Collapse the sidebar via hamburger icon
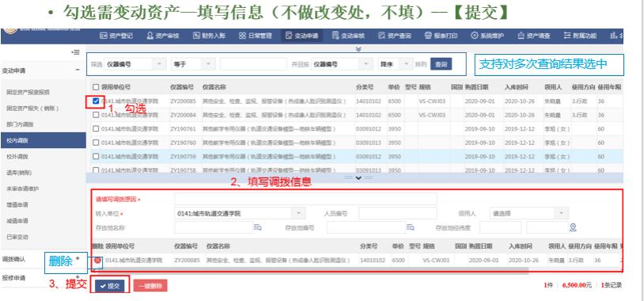This screenshot has height=301, width=644. pyautogui.click(x=75, y=52)
